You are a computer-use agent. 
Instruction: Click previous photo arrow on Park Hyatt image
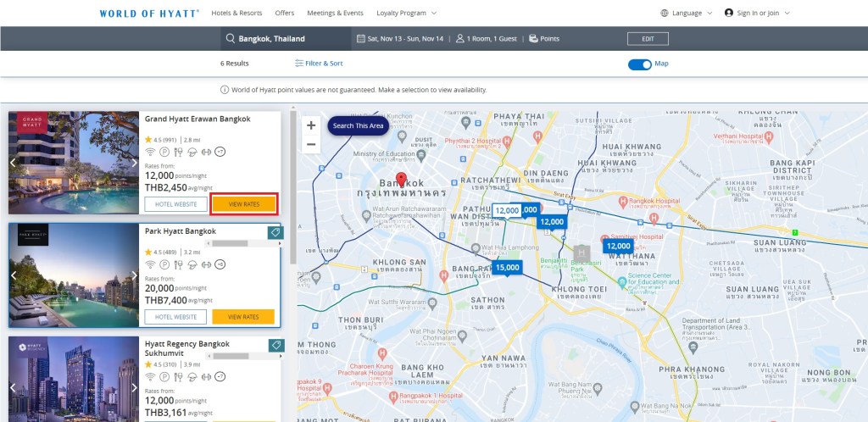point(14,275)
